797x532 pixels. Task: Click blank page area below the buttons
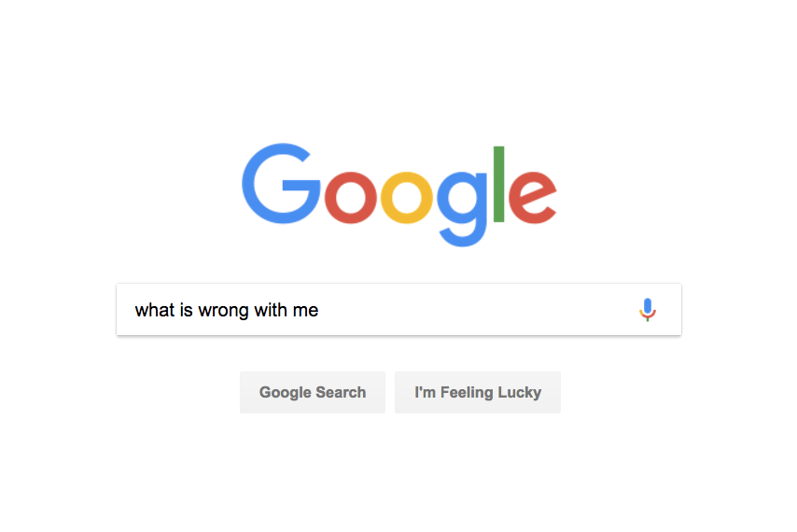(x=399, y=472)
